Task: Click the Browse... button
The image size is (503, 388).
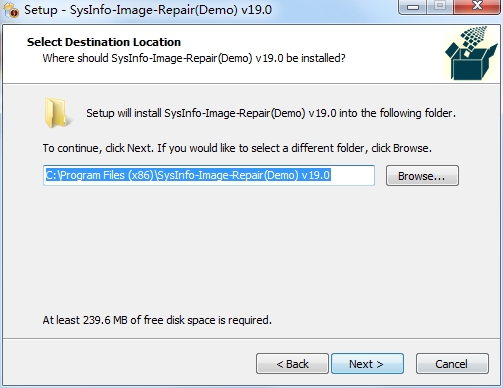Action: pos(422,176)
